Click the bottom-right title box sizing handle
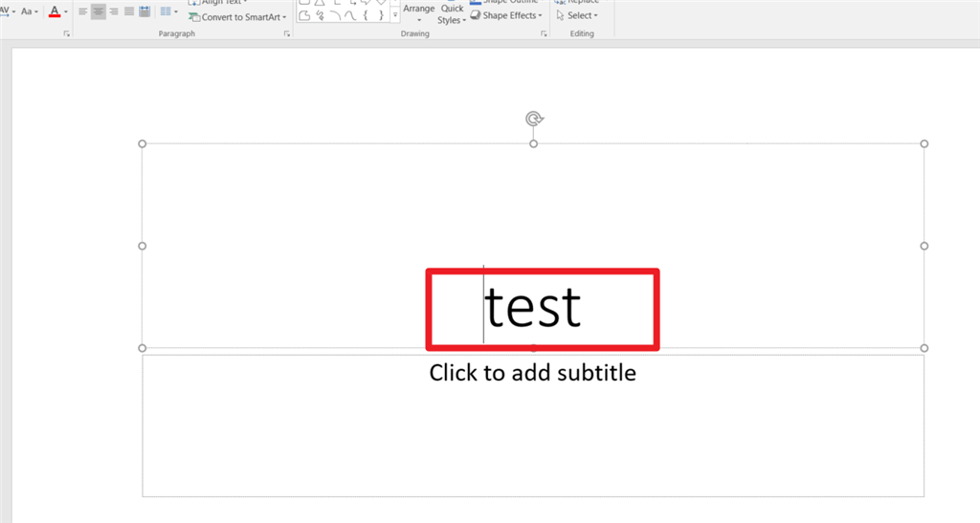Image resolution: width=980 pixels, height=523 pixels. click(924, 348)
